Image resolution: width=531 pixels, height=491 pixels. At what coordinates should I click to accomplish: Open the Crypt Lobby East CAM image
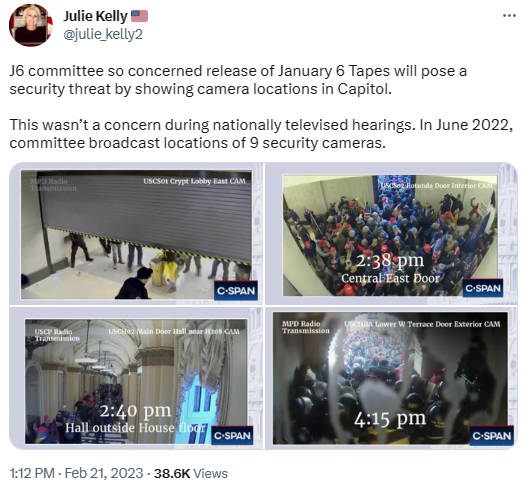point(136,234)
